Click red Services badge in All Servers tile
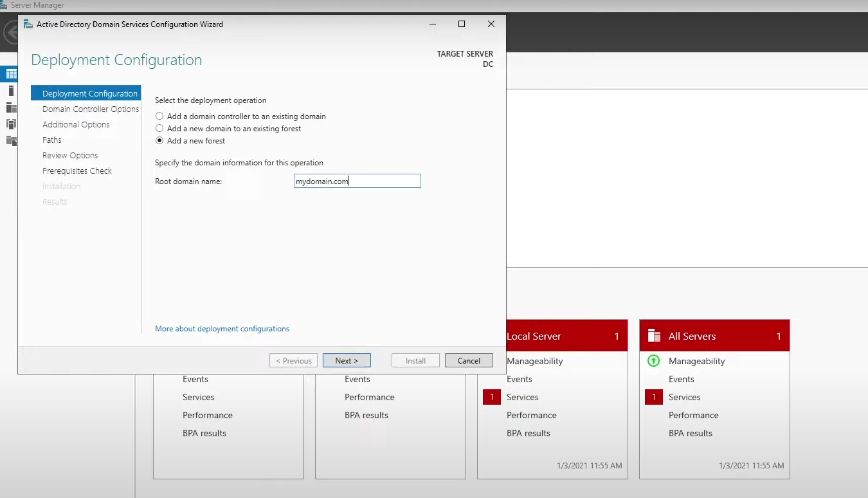The image size is (868, 498). pos(654,397)
